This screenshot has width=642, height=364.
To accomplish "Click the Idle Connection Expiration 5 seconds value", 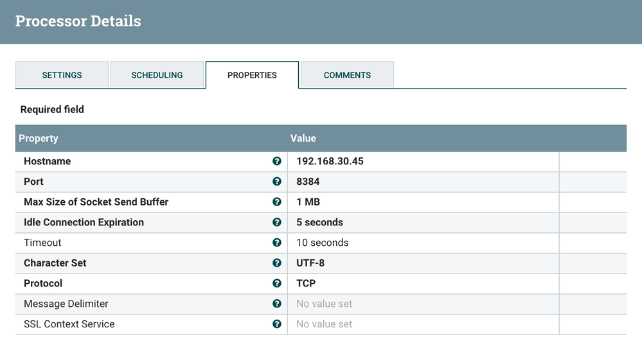I will click(319, 222).
